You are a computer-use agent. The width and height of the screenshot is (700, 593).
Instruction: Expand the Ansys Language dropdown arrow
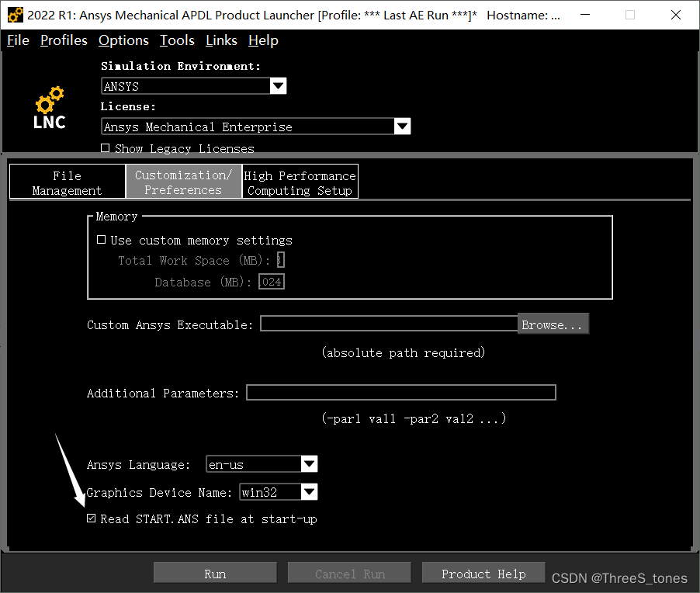(x=310, y=464)
